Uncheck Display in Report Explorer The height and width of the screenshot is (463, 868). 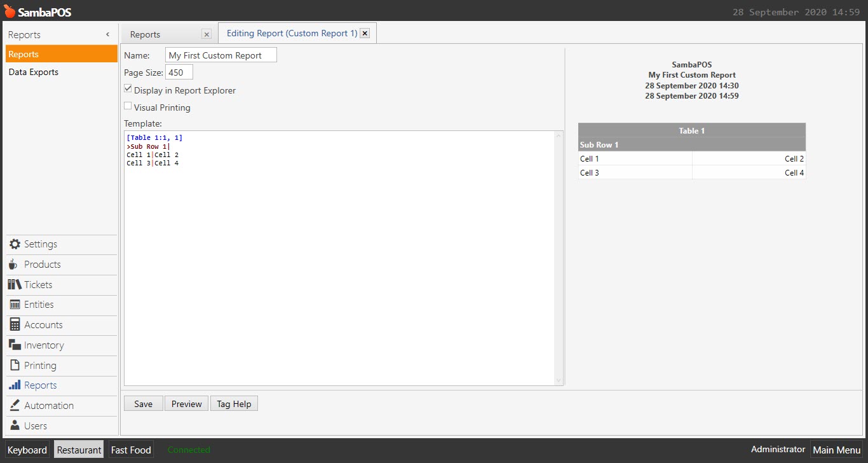pos(128,88)
